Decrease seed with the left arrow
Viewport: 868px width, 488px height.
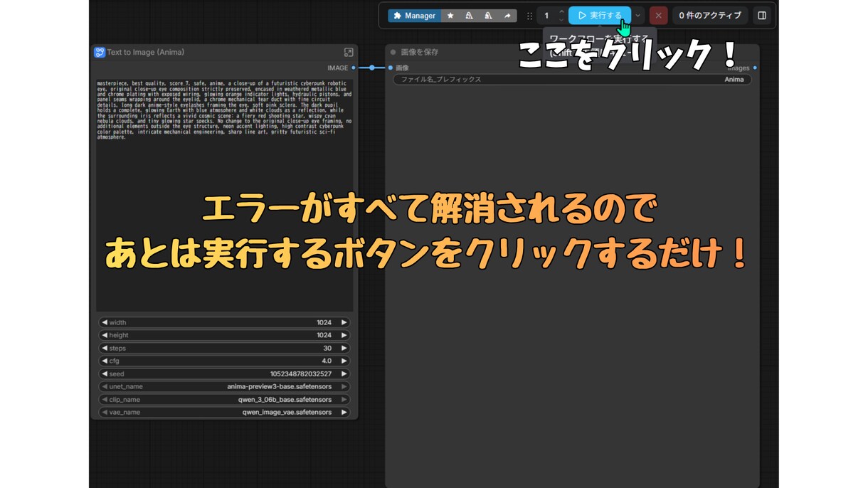[x=104, y=373]
